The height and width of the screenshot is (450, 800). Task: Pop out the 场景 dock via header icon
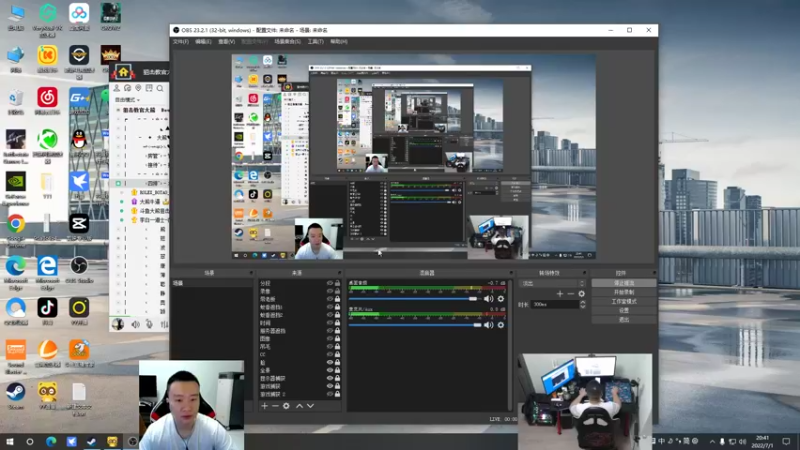pyautogui.click(x=251, y=273)
